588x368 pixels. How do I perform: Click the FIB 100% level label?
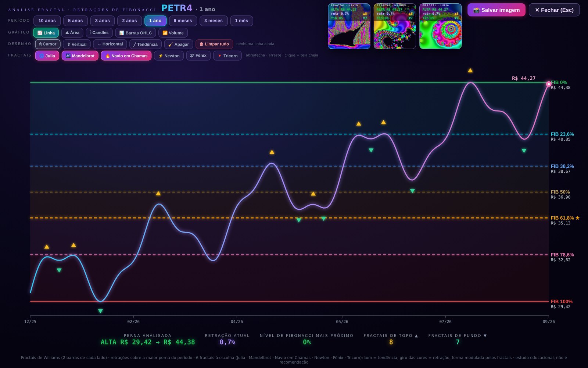[x=562, y=301]
